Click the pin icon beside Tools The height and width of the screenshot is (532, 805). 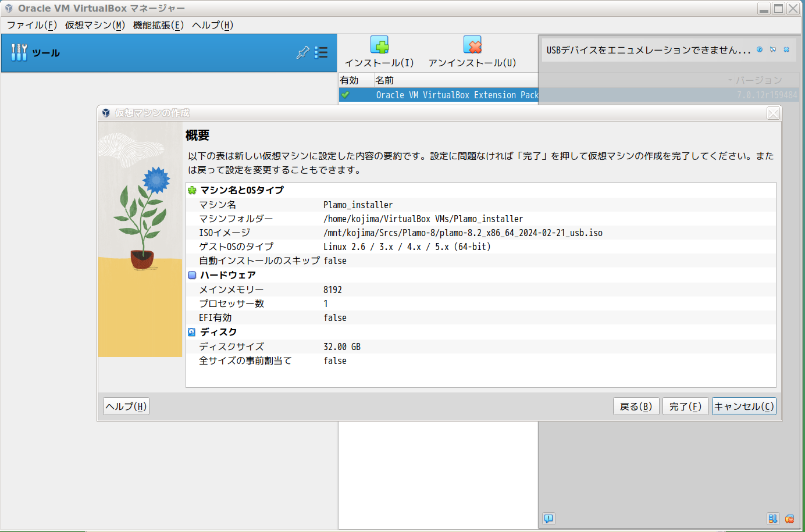[x=302, y=52]
